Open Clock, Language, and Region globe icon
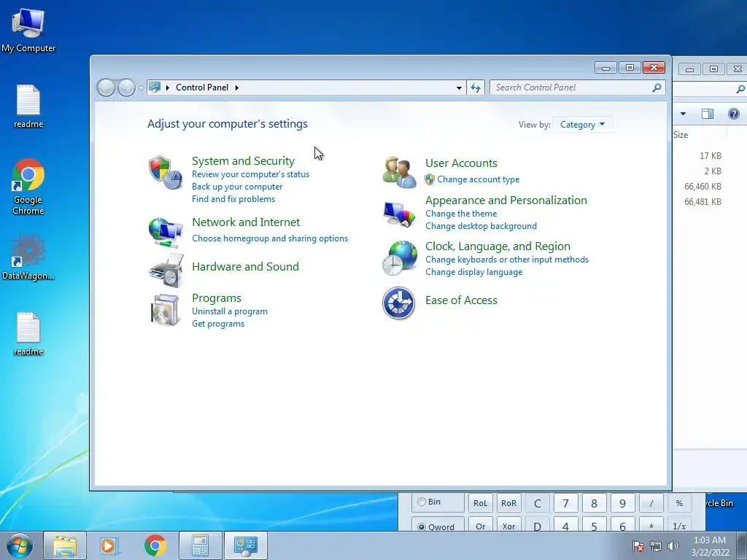The width and height of the screenshot is (747, 560). 399,257
